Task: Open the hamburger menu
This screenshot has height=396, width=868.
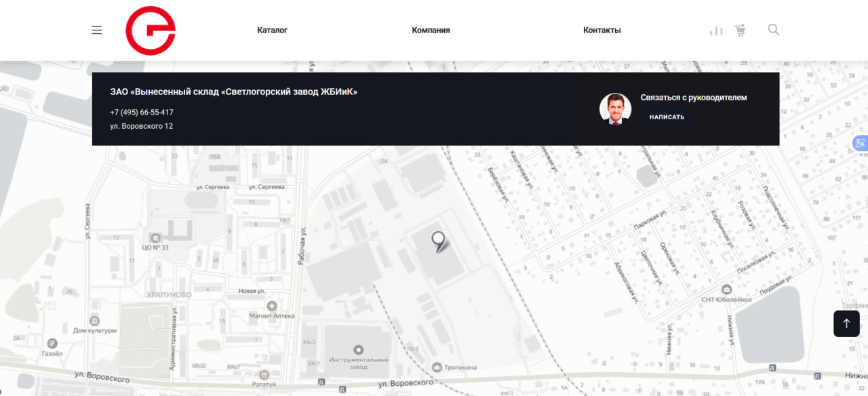Action: pyautogui.click(x=97, y=30)
